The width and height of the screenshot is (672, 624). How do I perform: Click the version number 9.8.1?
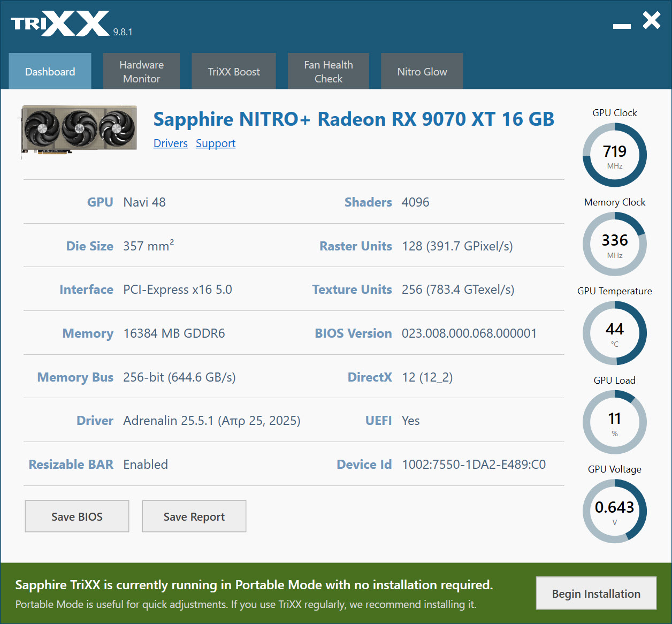click(123, 32)
